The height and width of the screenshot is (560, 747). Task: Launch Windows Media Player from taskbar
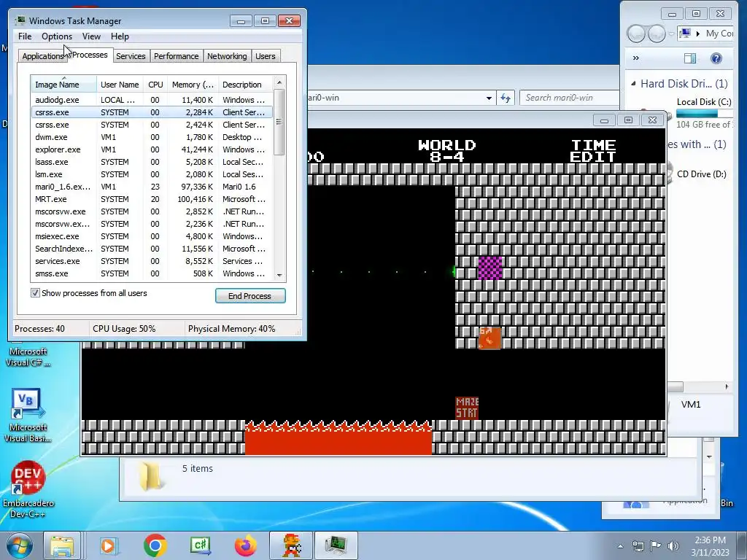[x=109, y=545]
